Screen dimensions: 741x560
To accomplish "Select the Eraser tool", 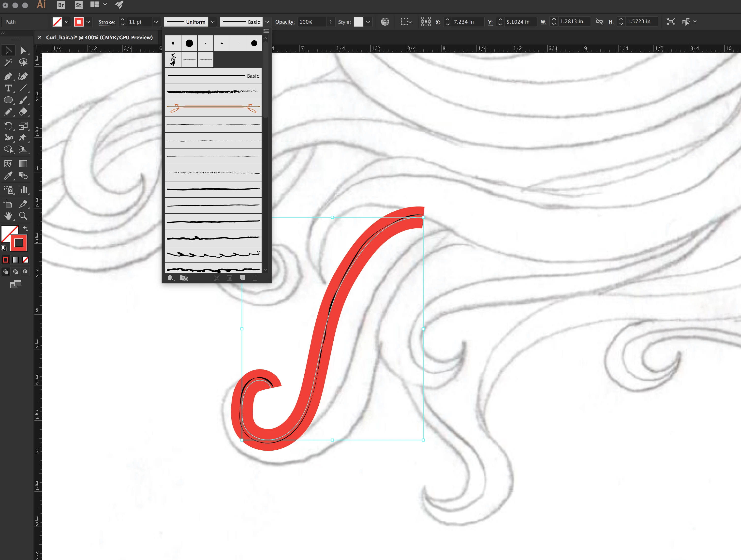I will (x=23, y=112).
